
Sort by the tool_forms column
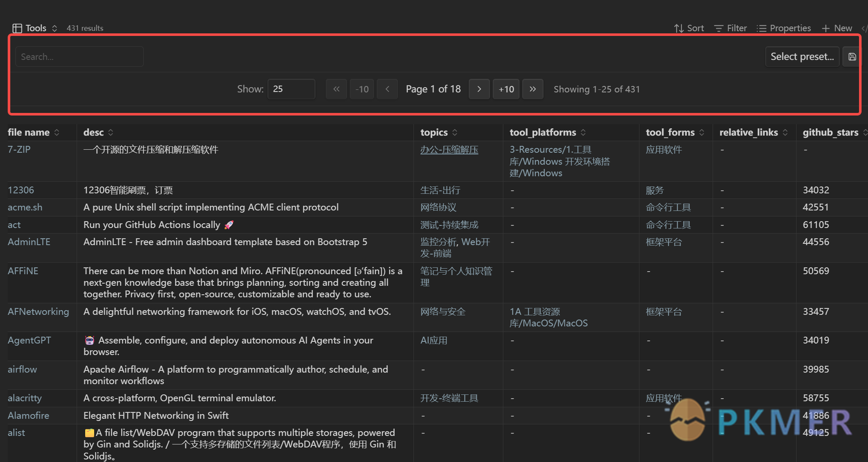pyautogui.click(x=675, y=133)
